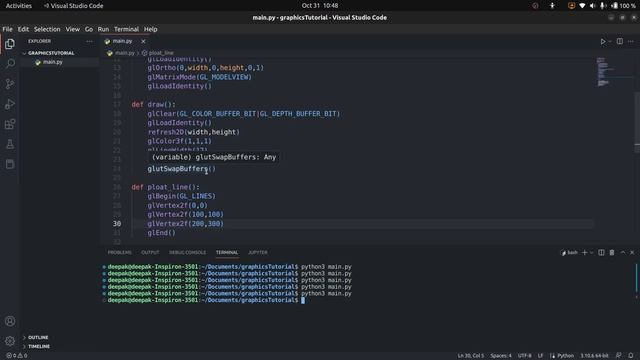640x360 pixels.
Task: Open the Help menu
Action: (x=151, y=29)
